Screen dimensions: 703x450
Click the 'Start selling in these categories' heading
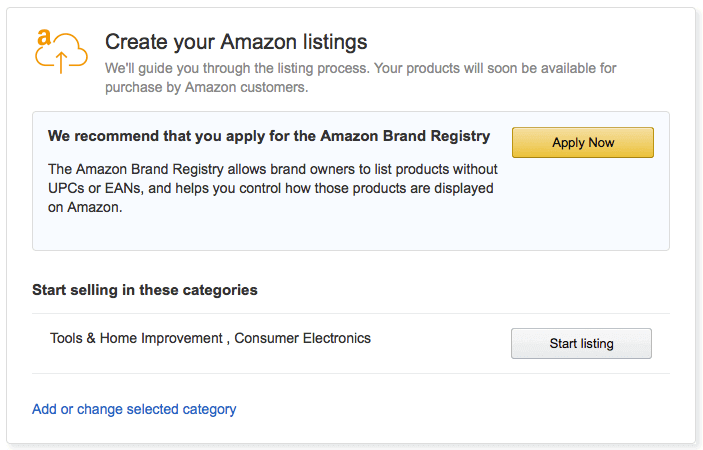[x=145, y=290]
